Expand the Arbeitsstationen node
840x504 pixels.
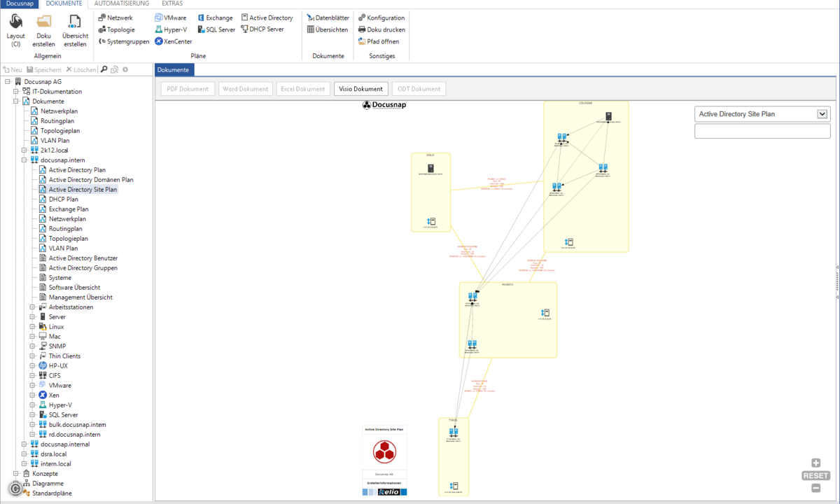point(32,307)
